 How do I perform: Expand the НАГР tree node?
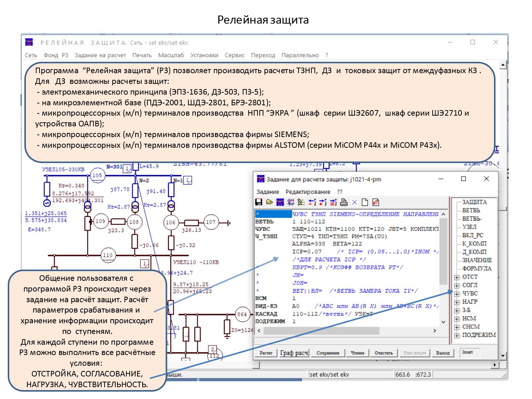[457, 302]
